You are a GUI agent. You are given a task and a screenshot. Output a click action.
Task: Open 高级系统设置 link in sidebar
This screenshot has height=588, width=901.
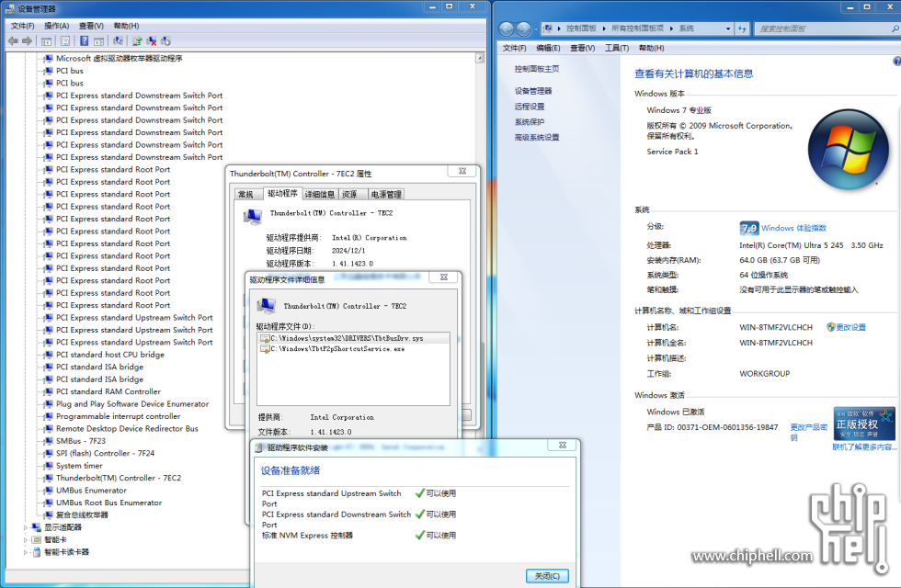pyautogui.click(x=537, y=137)
